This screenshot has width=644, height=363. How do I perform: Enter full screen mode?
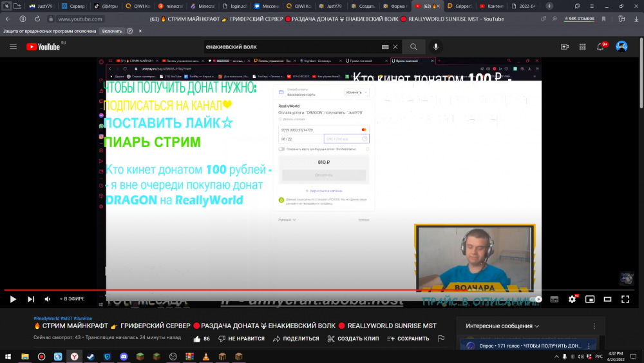tap(625, 299)
